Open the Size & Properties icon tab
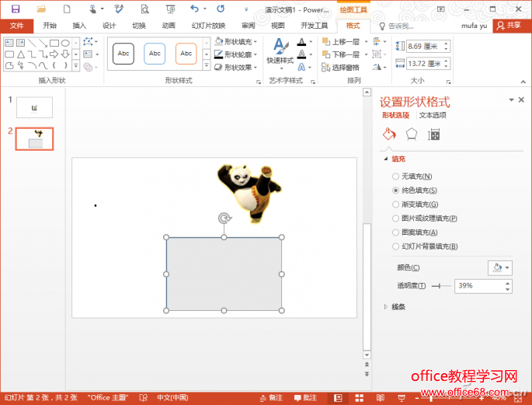The image size is (532, 405). tap(434, 134)
